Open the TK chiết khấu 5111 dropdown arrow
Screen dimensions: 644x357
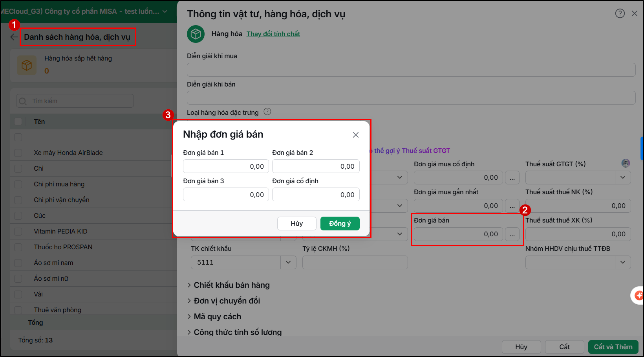point(288,262)
